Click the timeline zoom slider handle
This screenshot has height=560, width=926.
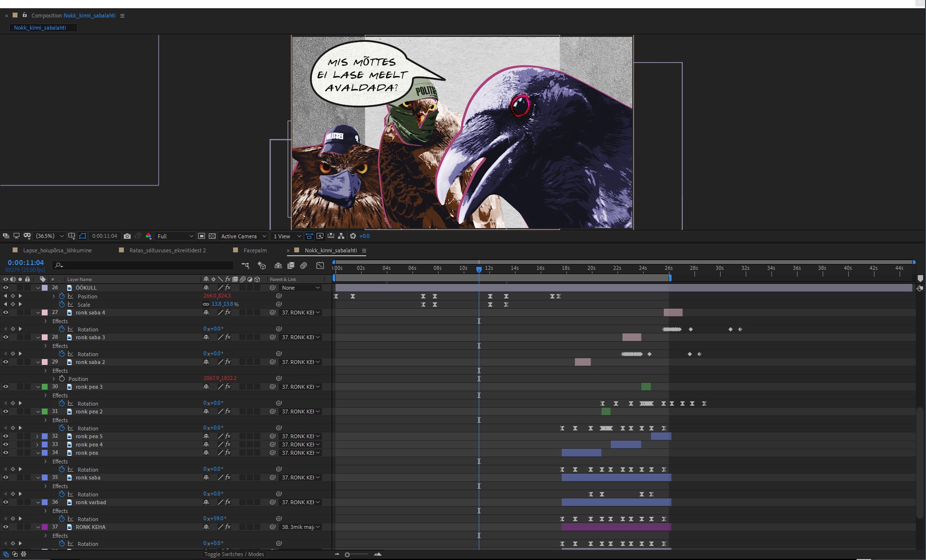click(x=347, y=555)
